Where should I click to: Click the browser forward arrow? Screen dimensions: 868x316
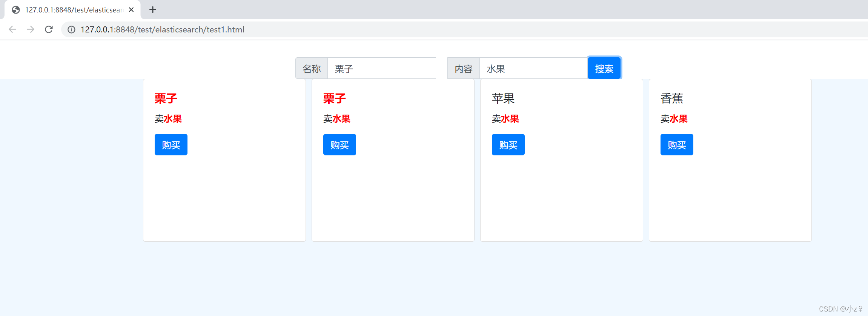tap(31, 29)
